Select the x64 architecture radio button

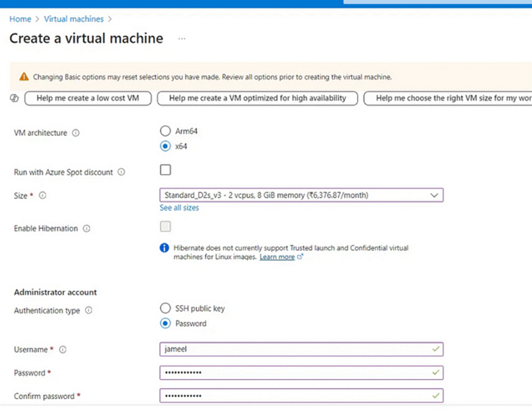[x=165, y=146]
